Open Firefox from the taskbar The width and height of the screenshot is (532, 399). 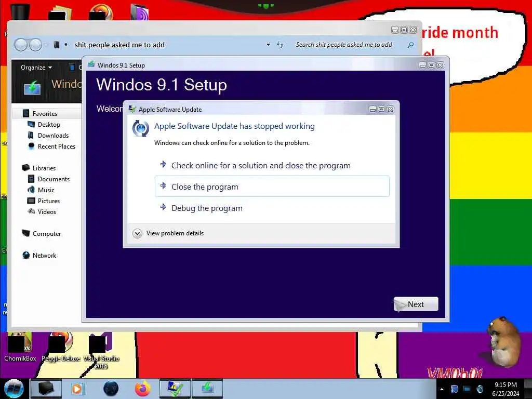[x=143, y=389]
